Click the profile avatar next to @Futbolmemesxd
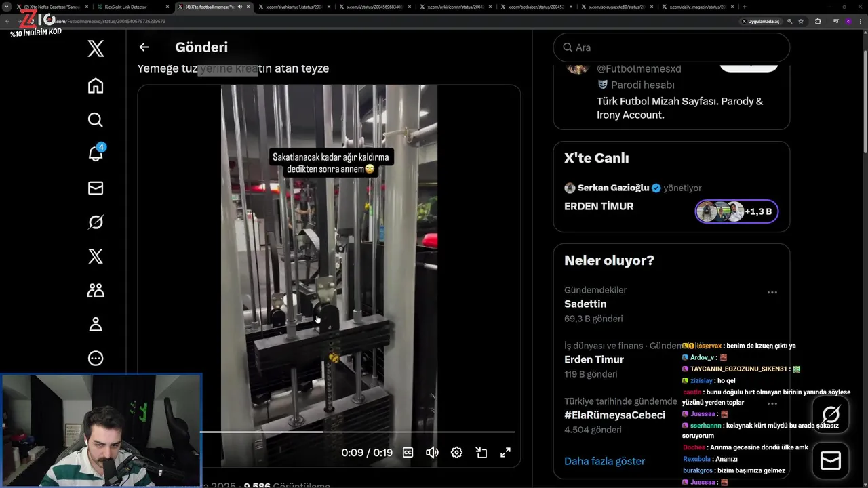 (577, 68)
